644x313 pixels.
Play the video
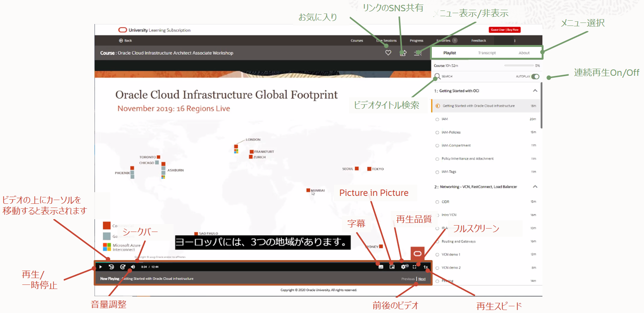[100, 267]
